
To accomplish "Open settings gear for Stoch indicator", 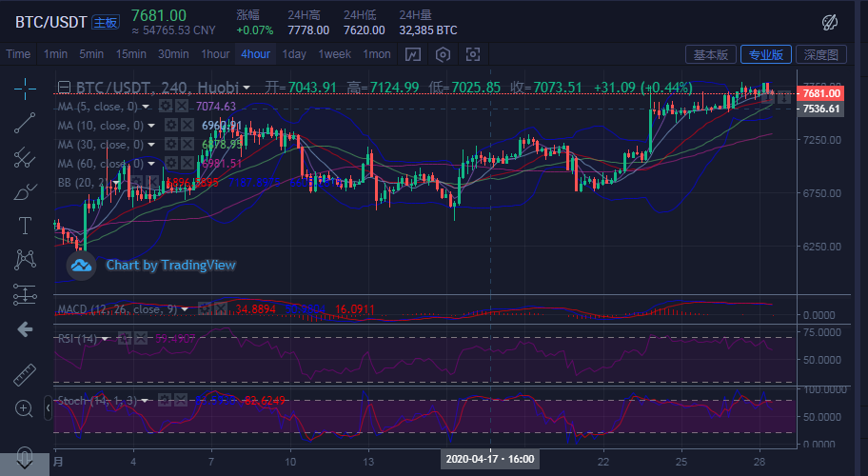I will click(165, 400).
